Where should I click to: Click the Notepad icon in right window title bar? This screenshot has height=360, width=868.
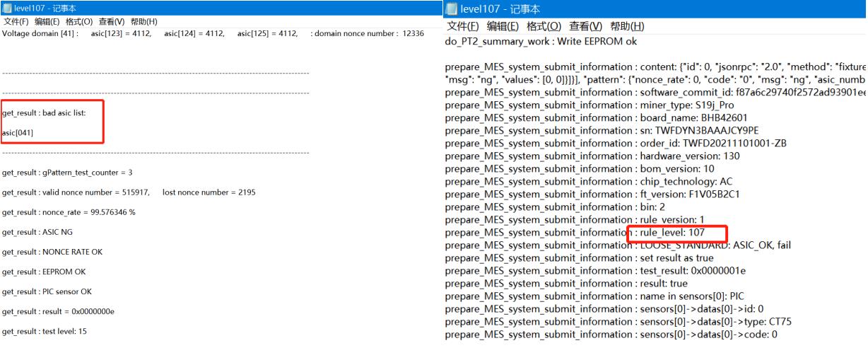point(452,9)
